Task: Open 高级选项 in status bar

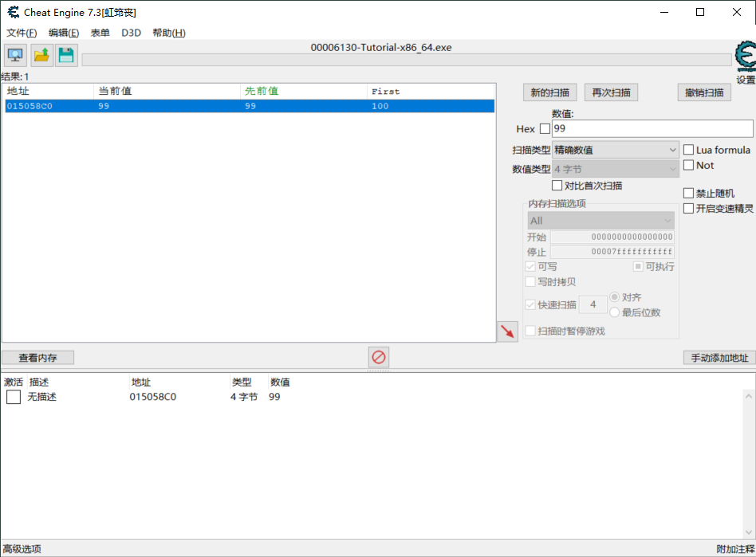Action: 22,549
